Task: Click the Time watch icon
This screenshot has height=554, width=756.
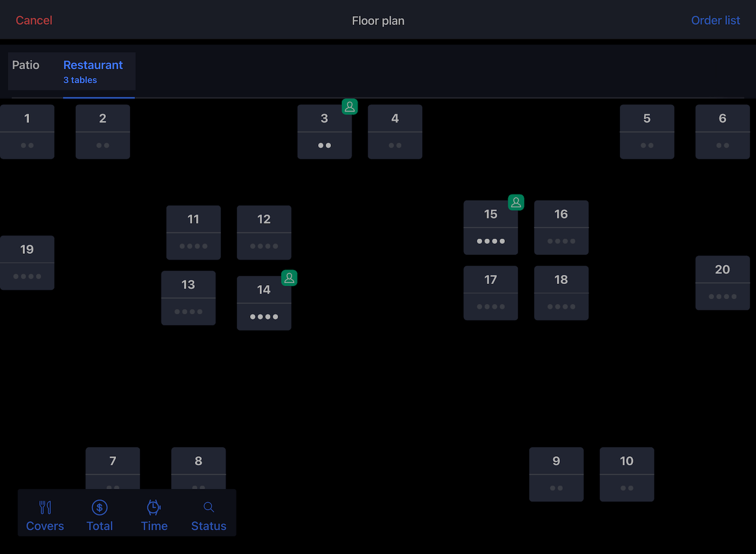Action: tap(154, 508)
